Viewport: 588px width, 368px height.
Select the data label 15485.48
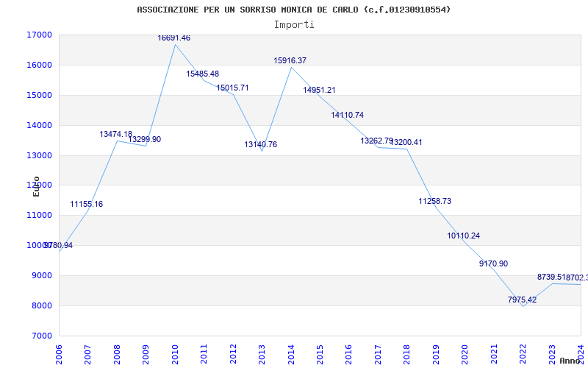pyautogui.click(x=203, y=74)
